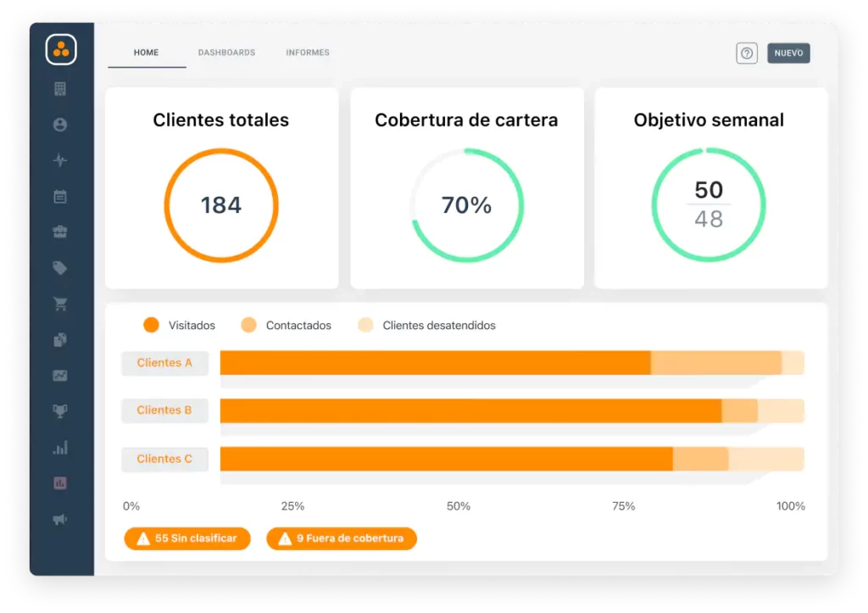
Task: Select the user profile icon in sidebar
Action: [59, 124]
